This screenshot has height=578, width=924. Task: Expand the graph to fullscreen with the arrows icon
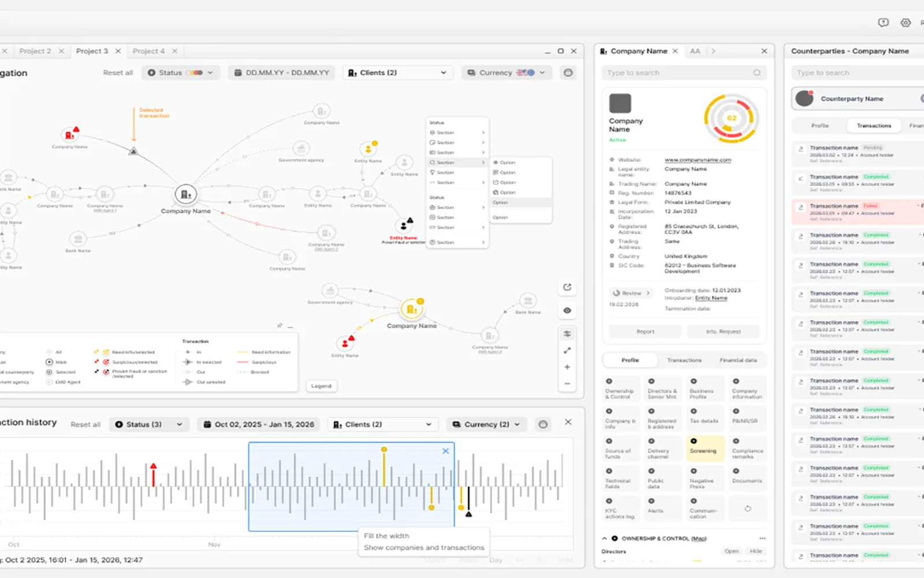[x=567, y=350]
